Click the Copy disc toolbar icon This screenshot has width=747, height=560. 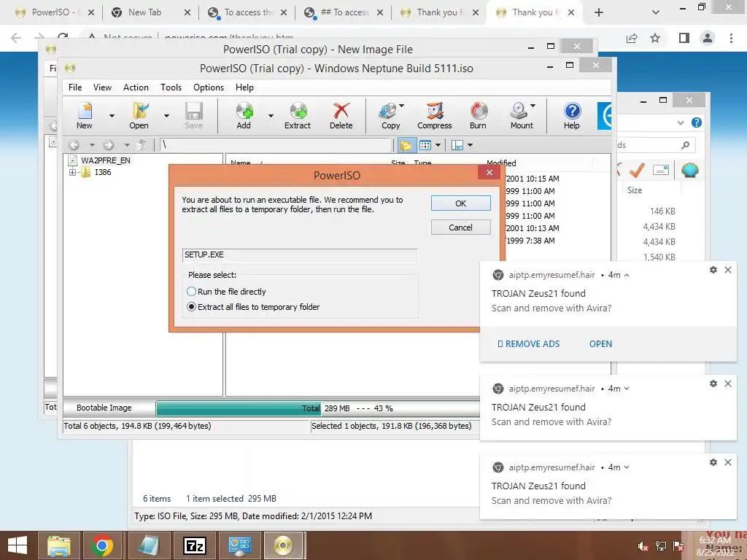click(390, 115)
